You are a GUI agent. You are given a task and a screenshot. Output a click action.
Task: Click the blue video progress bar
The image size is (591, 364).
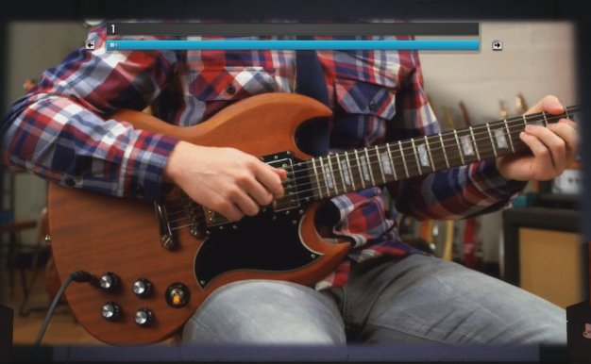tap(293, 45)
